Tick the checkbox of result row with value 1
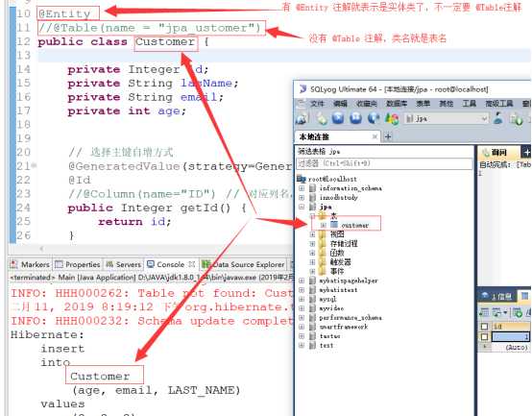532x416 pixels. tap(485, 336)
